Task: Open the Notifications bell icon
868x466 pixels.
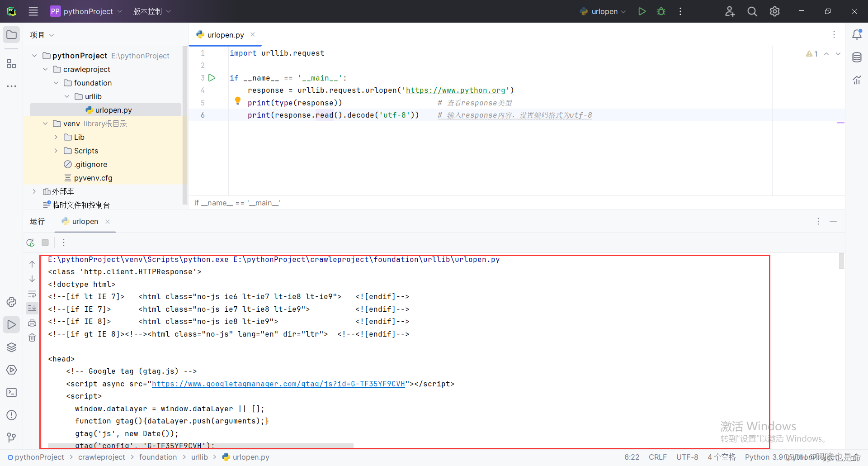Action: pyautogui.click(x=857, y=35)
